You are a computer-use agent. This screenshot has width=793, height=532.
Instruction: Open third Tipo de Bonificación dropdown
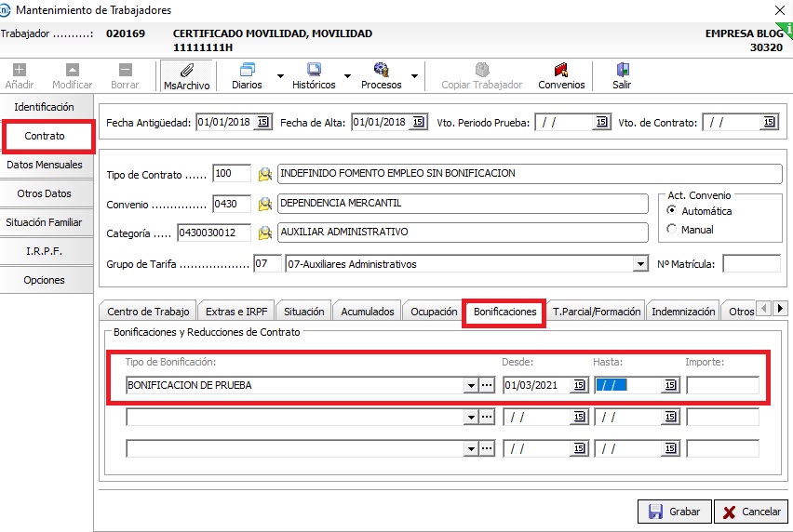pos(471,448)
